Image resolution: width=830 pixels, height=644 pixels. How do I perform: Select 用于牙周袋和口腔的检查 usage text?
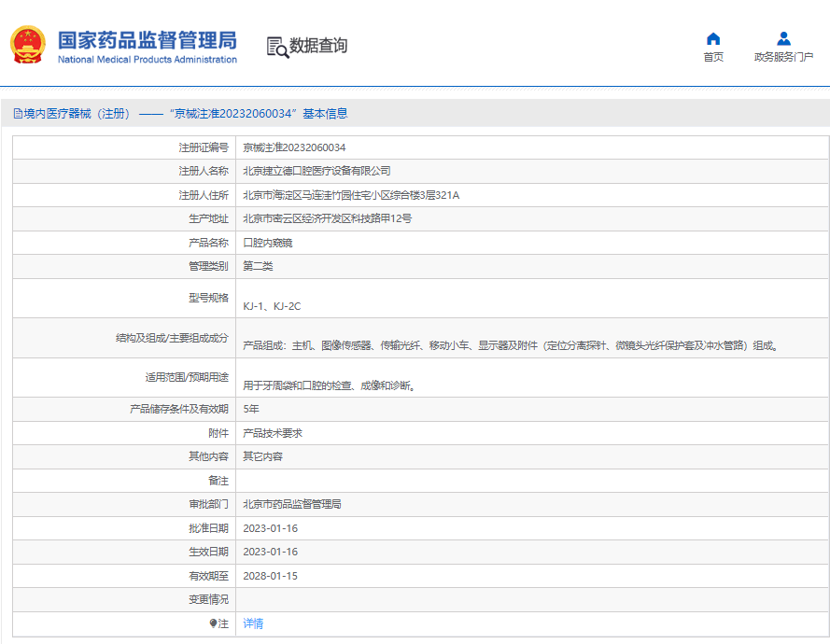tap(330, 385)
